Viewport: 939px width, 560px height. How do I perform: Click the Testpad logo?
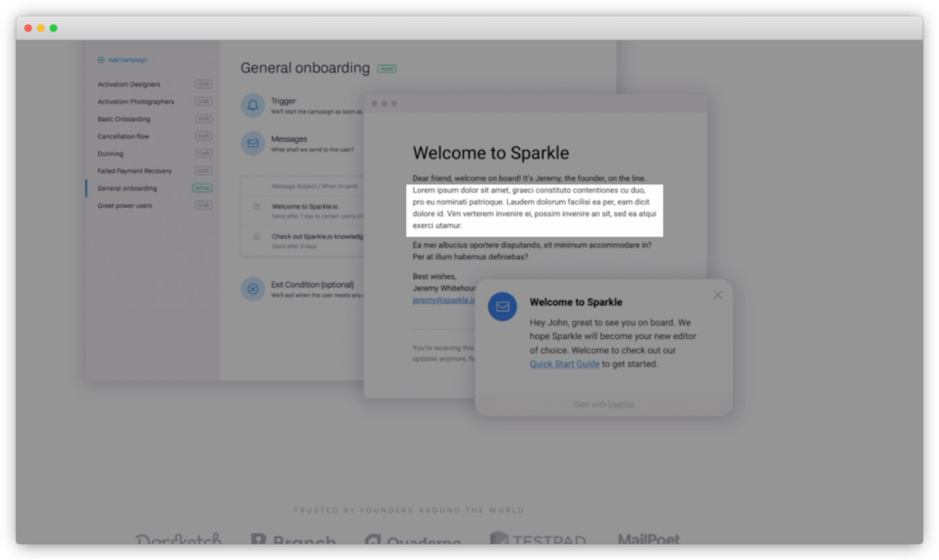pyautogui.click(x=537, y=541)
